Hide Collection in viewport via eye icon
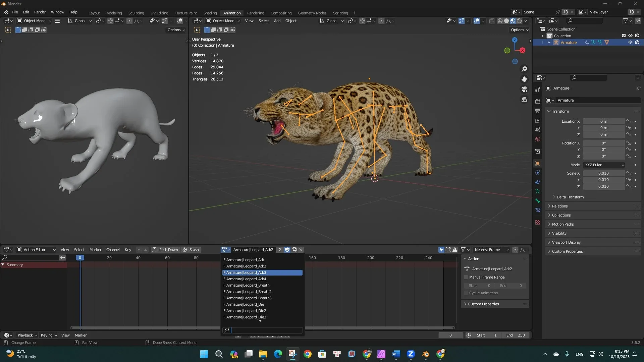This screenshot has height=362, width=644. click(x=630, y=36)
